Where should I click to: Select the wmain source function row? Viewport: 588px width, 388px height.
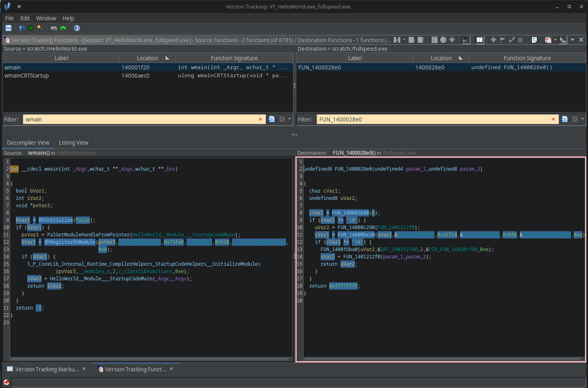(148, 67)
